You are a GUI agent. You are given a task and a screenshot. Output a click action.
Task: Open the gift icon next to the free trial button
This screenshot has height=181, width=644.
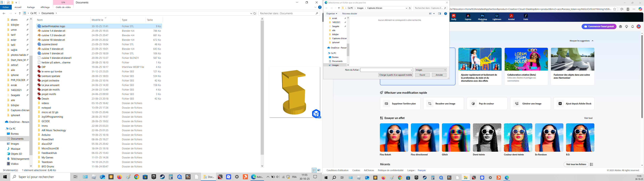[621, 26]
